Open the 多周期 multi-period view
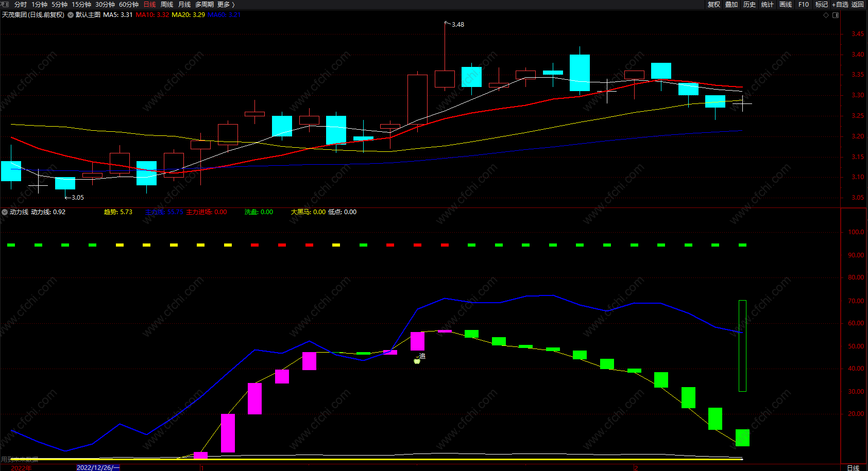Screen dimensions: 868x471 205,5
